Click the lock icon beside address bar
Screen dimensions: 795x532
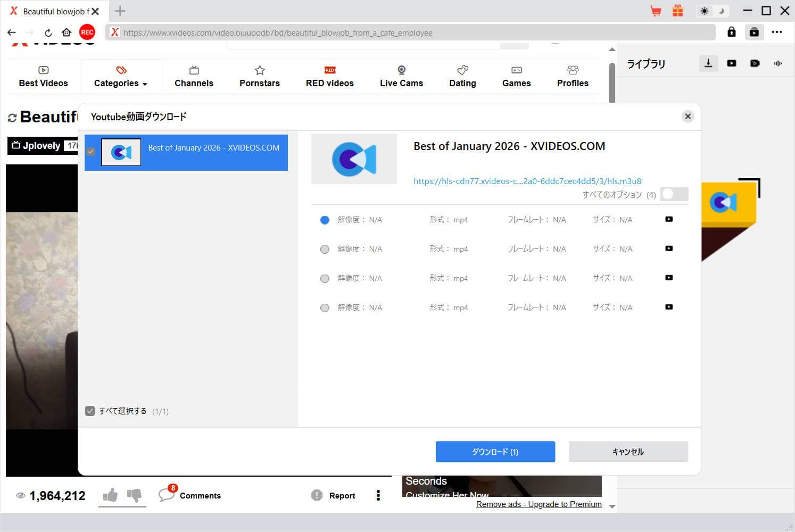[x=732, y=32]
